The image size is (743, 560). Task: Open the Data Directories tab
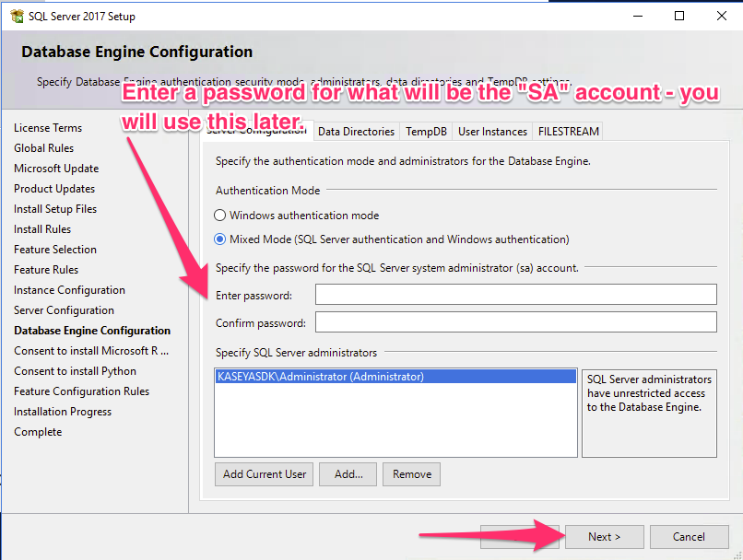point(357,131)
